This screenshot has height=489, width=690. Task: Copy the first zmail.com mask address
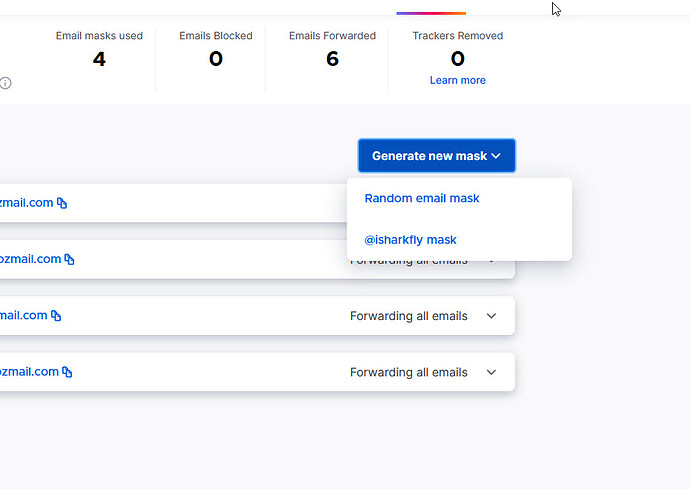click(62, 203)
